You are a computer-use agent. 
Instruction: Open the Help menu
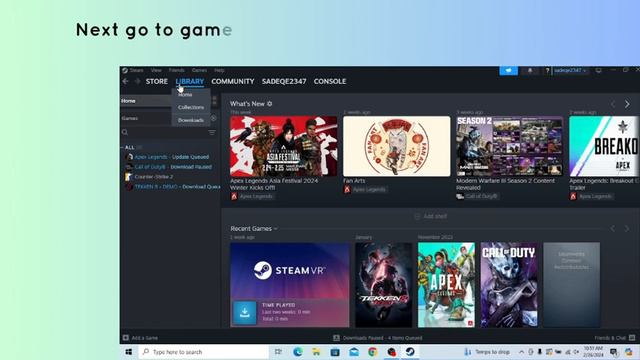coord(219,70)
